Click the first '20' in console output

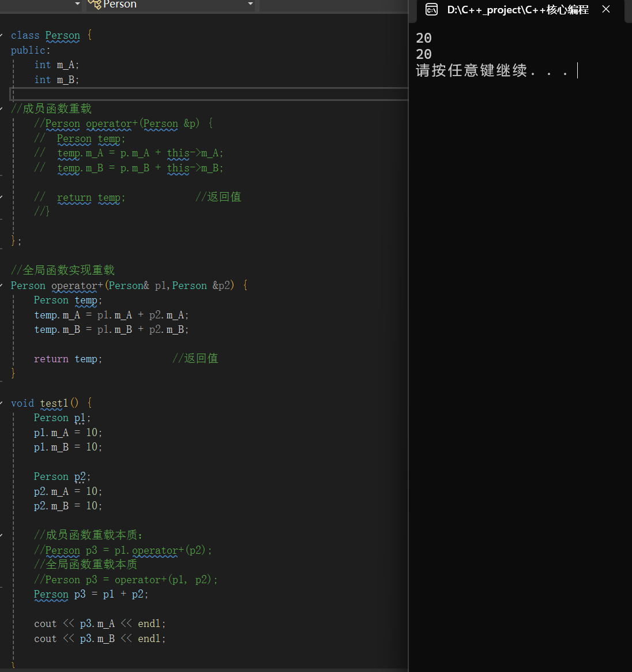(424, 38)
